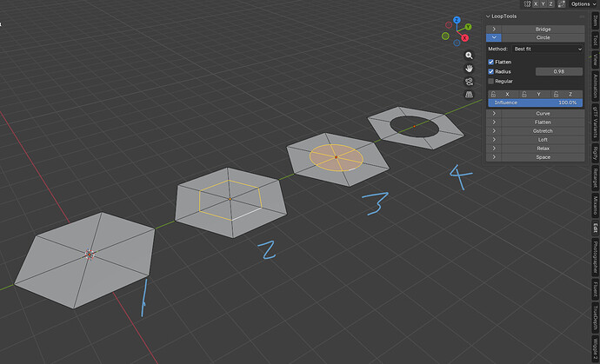Image resolution: width=600 pixels, height=364 pixels.
Task: Run the Space LoopTools button
Action: pyautogui.click(x=543, y=157)
